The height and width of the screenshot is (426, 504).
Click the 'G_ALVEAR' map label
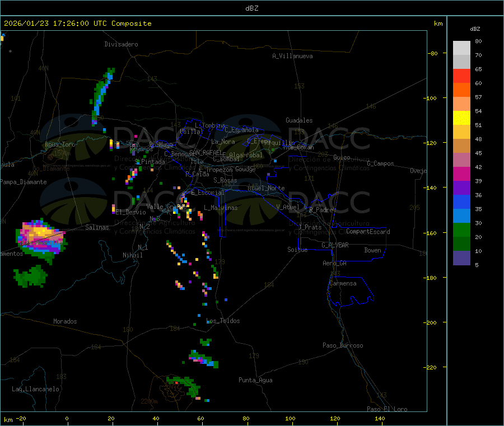click(x=335, y=245)
